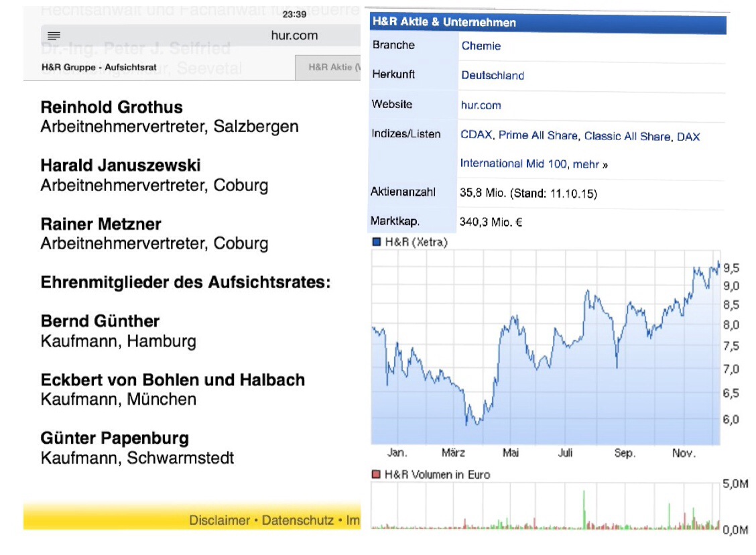Open the CDAX index link
The width and height of the screenshot is (756, 555).
point(476,135)
